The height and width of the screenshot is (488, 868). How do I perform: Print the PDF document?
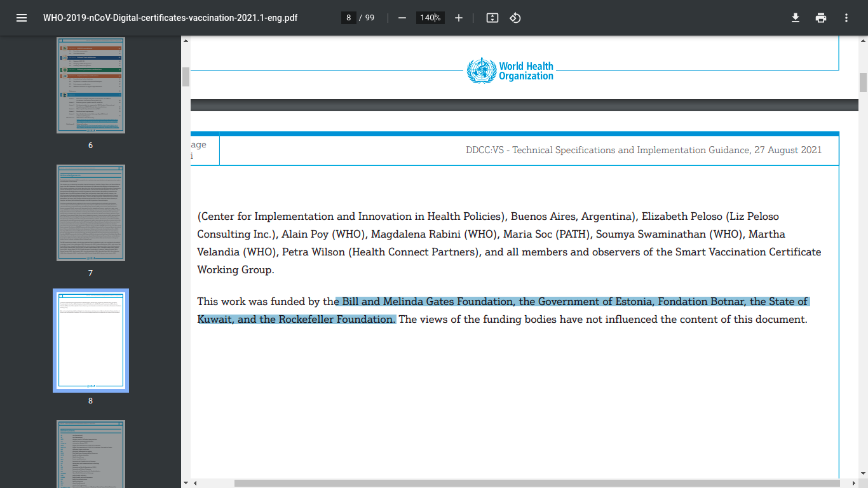(x=821, y=18)
